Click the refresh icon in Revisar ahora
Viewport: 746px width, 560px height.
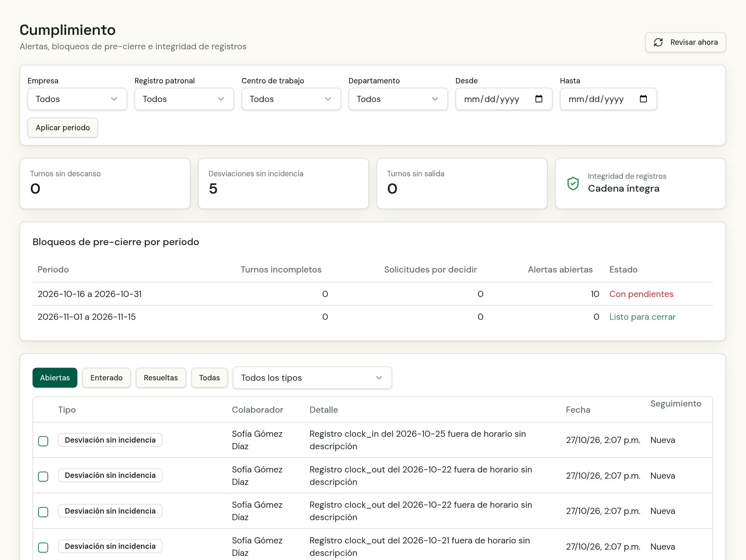coord(658,42)
